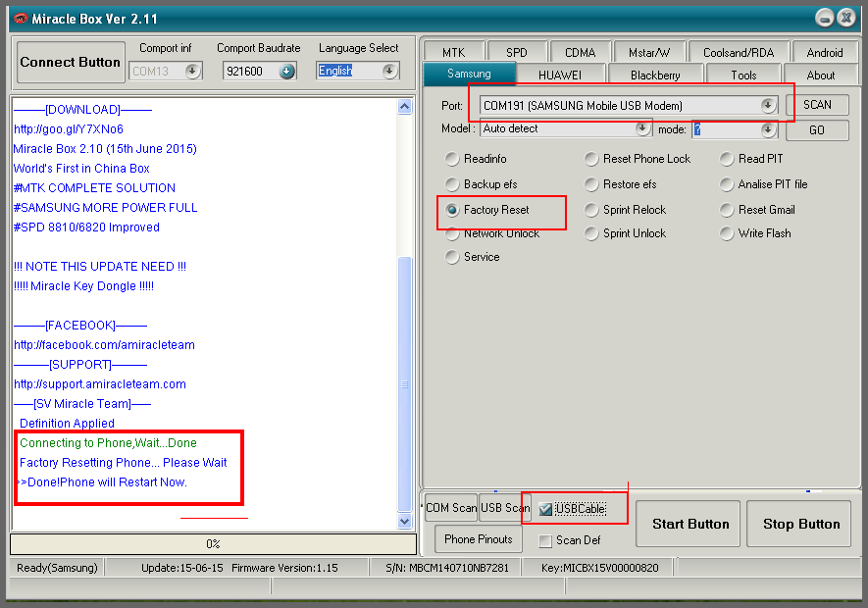Select the Backup efs option
This screenshot has height=608, width=868.
(452, 184)
